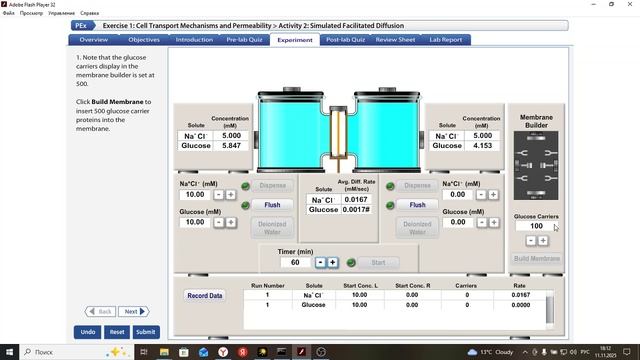The height and width of the screenshot is (360, 640).
Task: Click the Submit button
Action: tap(146, 332)
